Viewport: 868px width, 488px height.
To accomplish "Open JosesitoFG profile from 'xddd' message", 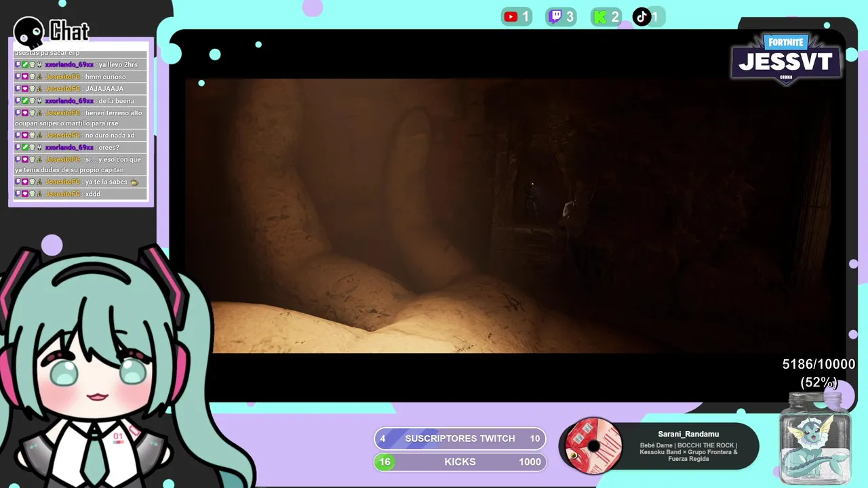I will click(x=63, y=195).
